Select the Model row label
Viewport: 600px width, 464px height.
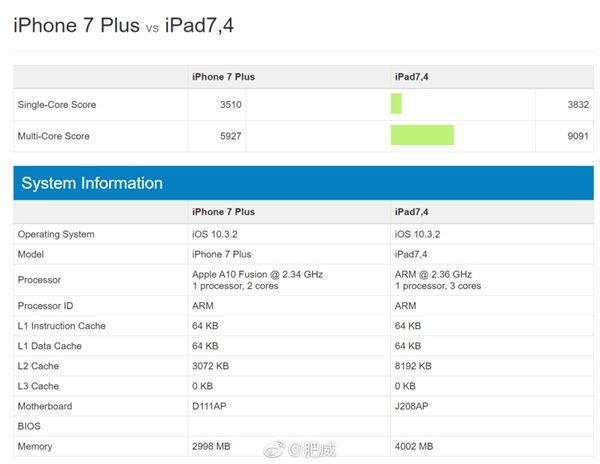[x=31, y=254]
